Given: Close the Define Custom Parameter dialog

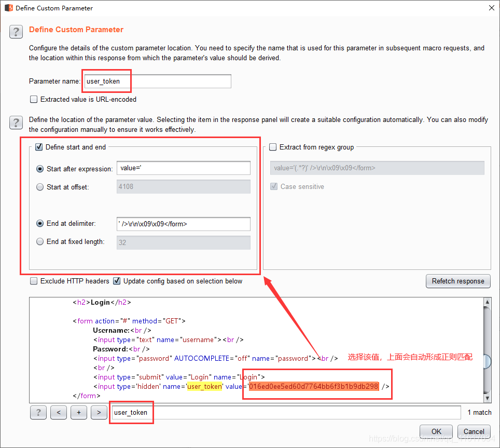Looking at the screenshot, I should click(x=492, y=8).
